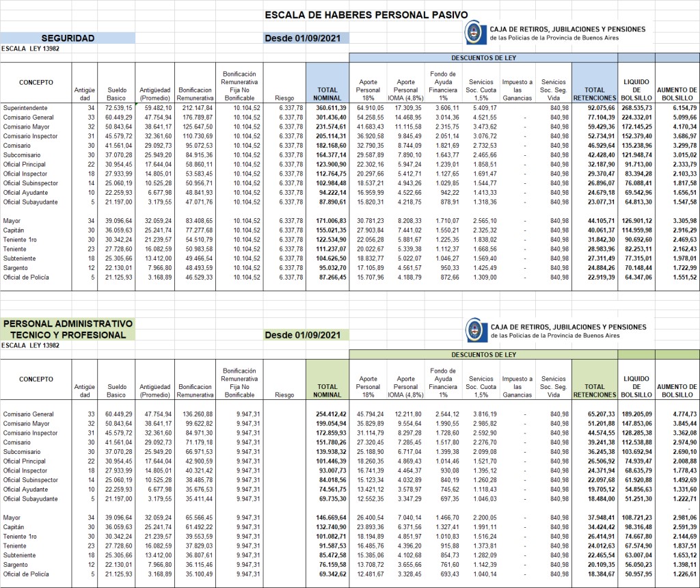Select the Total Nominal cell '101.082,71'
700x588 pixels.
point(331,537)
